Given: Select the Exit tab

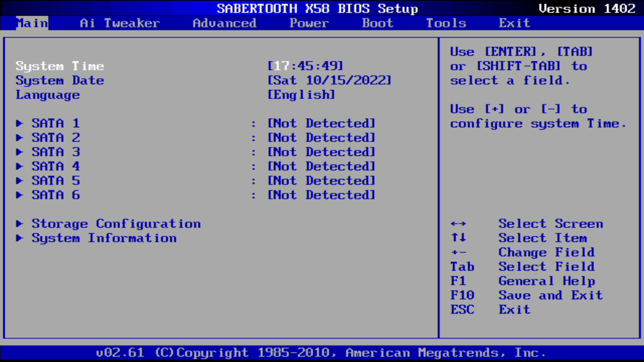Looking at the screenshot, I should 514,23.
